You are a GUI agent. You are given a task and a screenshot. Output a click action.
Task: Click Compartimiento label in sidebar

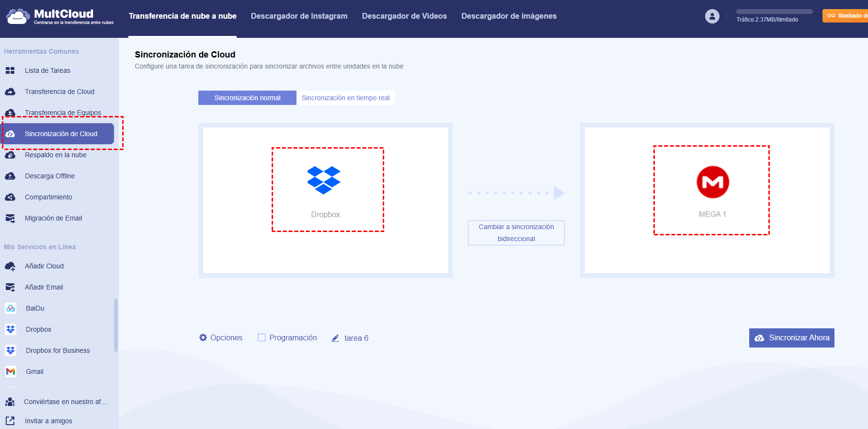click(48, 197)
